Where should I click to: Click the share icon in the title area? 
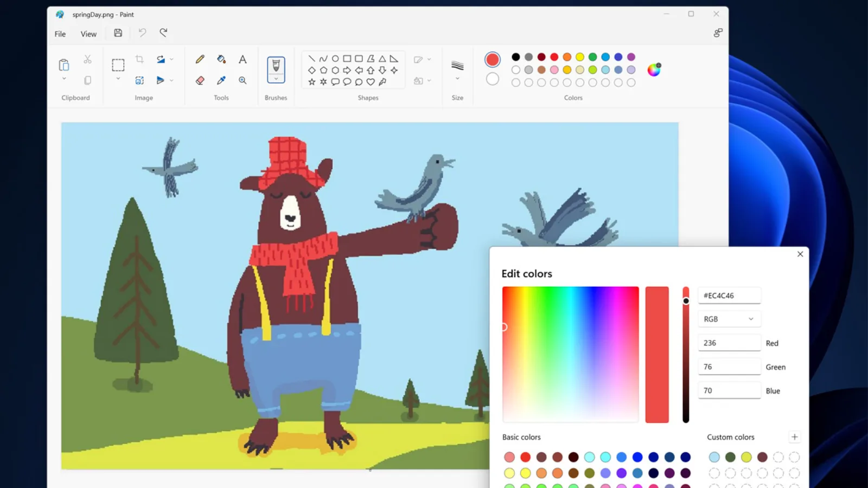click(718, 33)
